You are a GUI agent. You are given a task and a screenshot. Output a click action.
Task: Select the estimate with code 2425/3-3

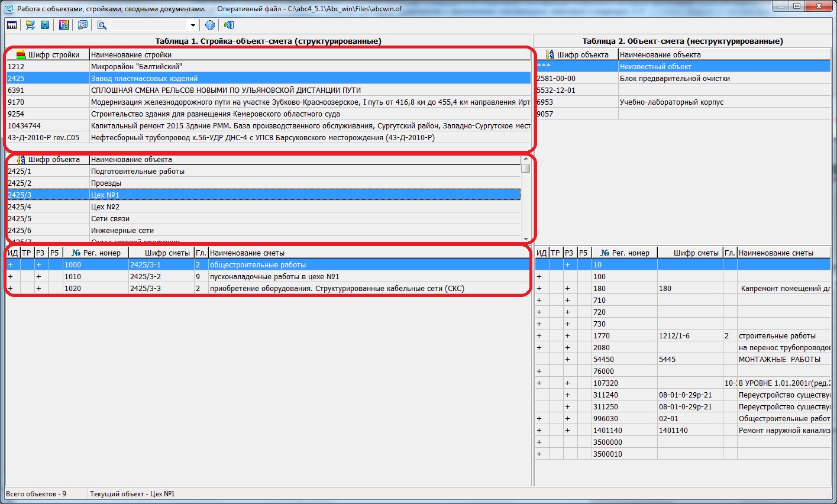[x=268, y=288]
